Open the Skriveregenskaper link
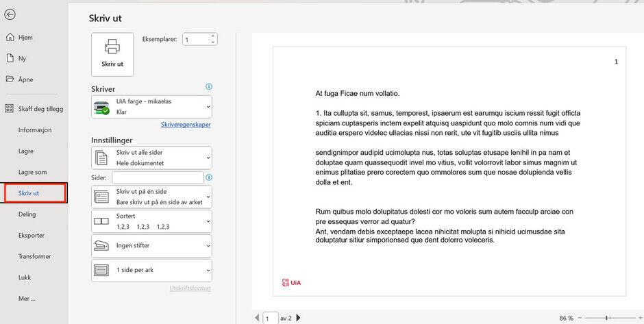The height and width of the screenshot is (324, 644). [x=186, y=125]
